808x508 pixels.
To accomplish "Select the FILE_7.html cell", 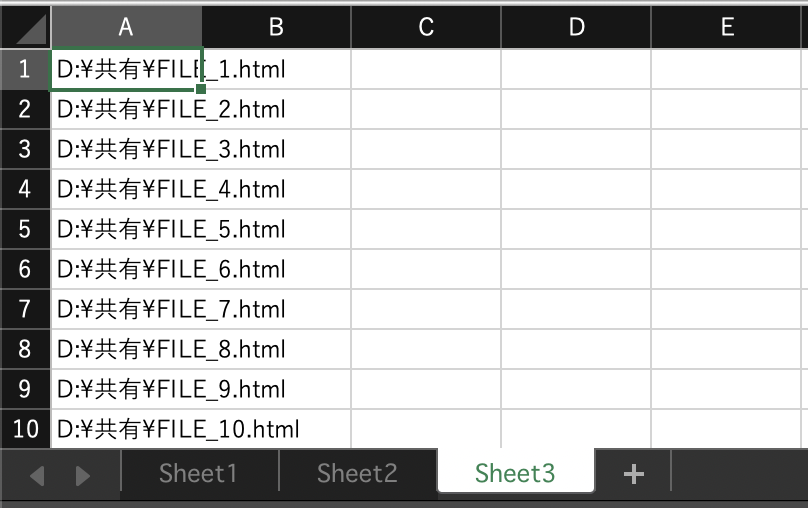I will coord(126,309).
